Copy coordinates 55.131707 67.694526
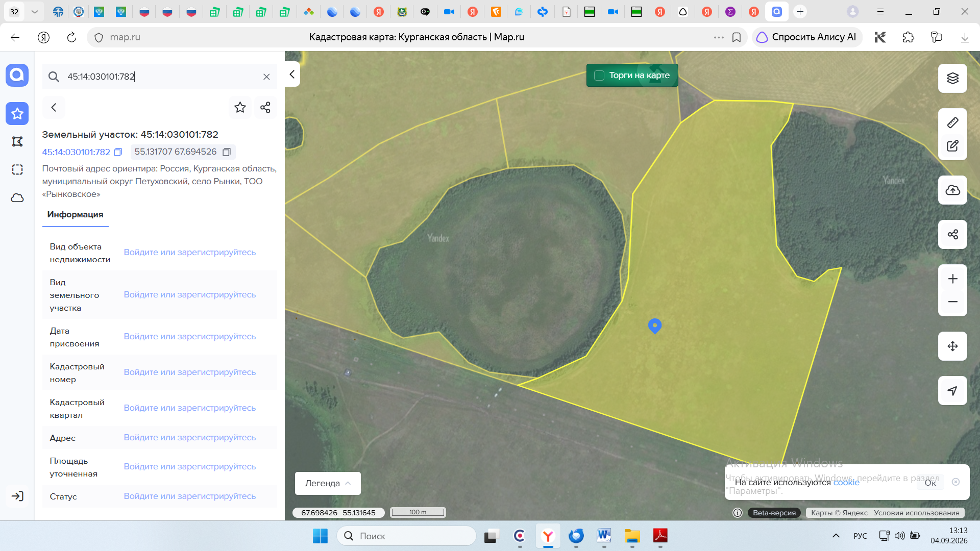 click(227, 152)
